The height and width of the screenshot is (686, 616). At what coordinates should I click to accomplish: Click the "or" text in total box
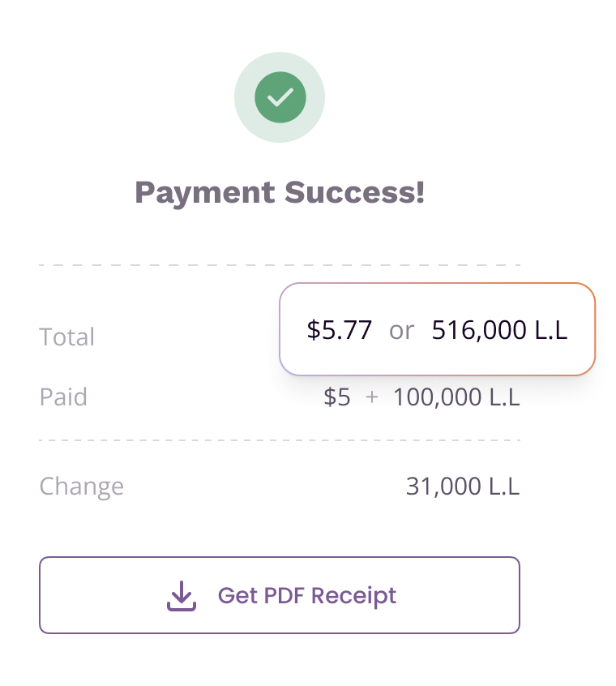click(401, 330)
